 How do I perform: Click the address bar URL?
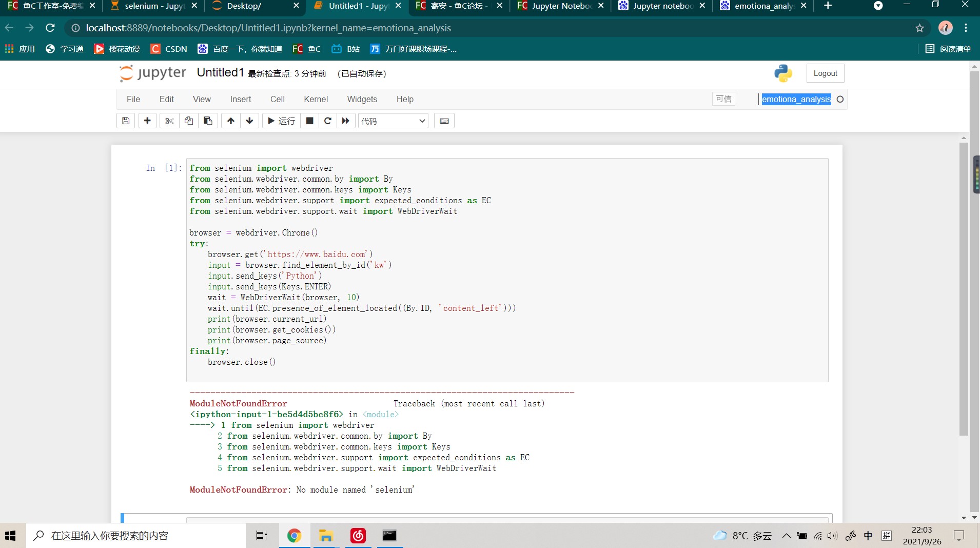268,28
